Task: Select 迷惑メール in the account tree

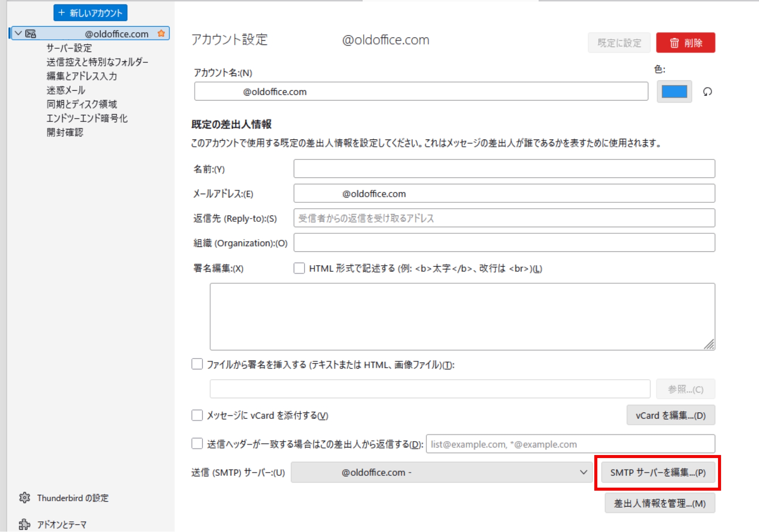Action: pos(66,90)
